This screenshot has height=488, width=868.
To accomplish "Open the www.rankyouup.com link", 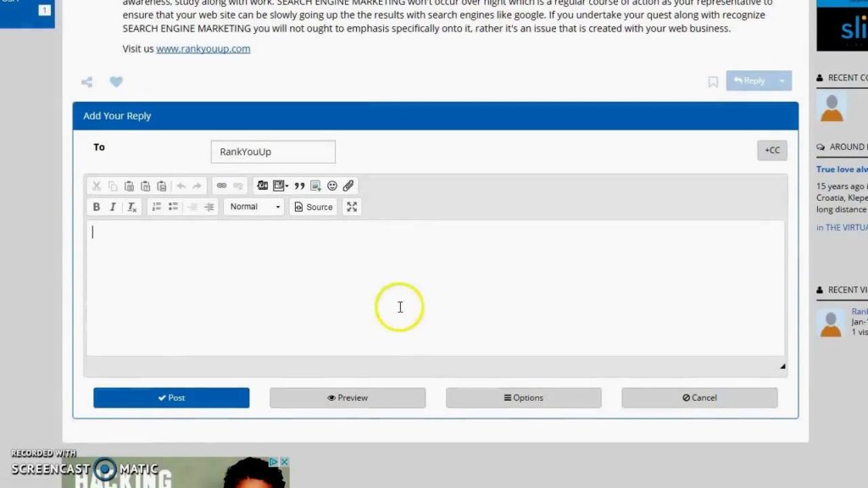I will 203,48.
